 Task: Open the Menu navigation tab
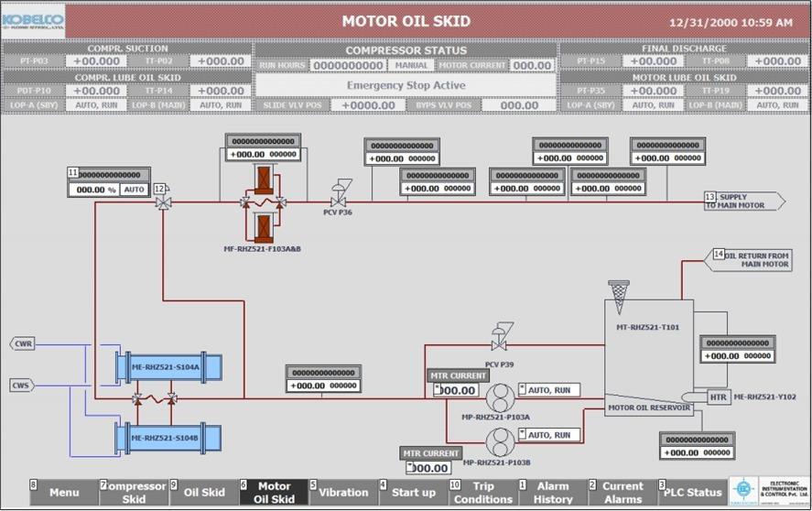(x=63, y=493)
